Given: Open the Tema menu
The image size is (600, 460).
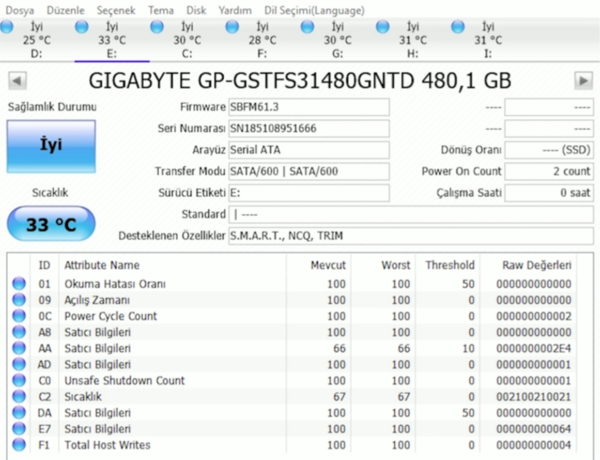Looking at the screenshot, I should [x=161, y=10].
